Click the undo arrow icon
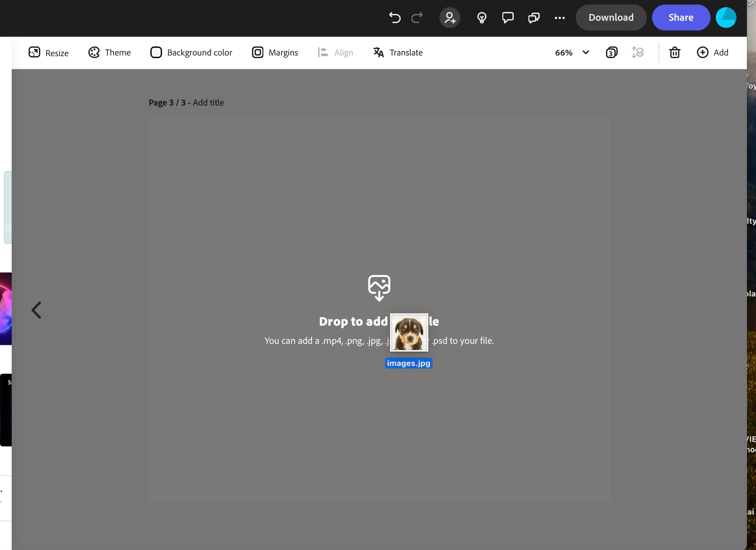 click(395, 17)
